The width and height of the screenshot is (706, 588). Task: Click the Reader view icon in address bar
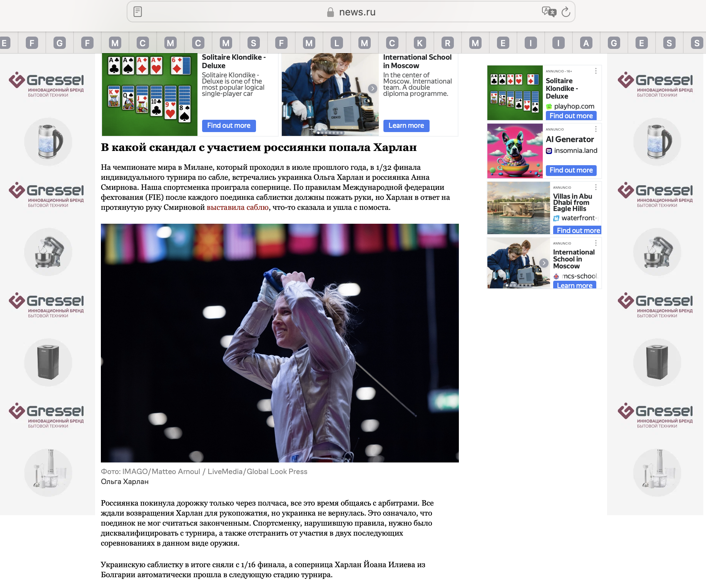pyautogui.click(x=138, y=12)
